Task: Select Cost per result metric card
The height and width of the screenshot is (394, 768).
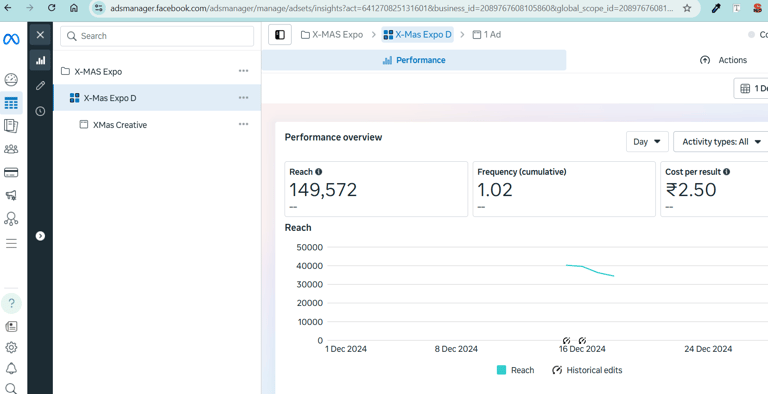Action: (x=714, y=189)
